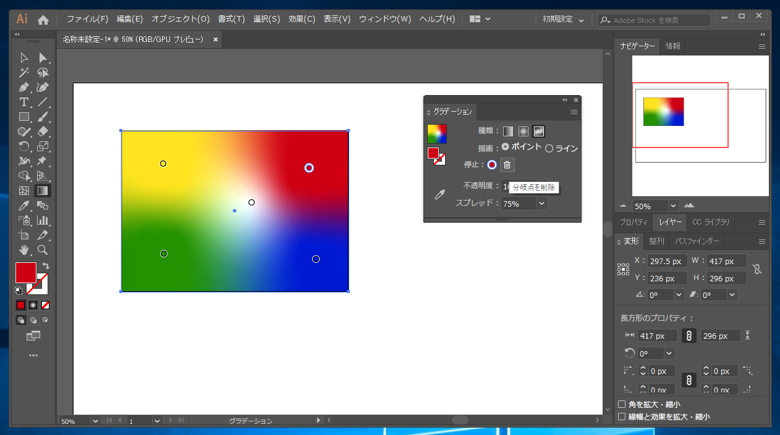780x435 pixels.
Task: Delete the gradient stop with trash icon
Action: pyautogui.click(x=507, y=165)
